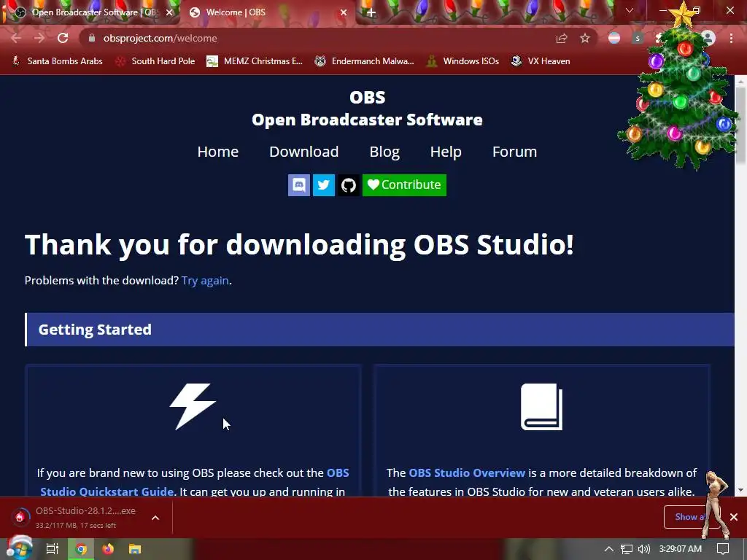Open the volume tray icon
This screenshot has height=560, width=747.
tap(643, 549)
